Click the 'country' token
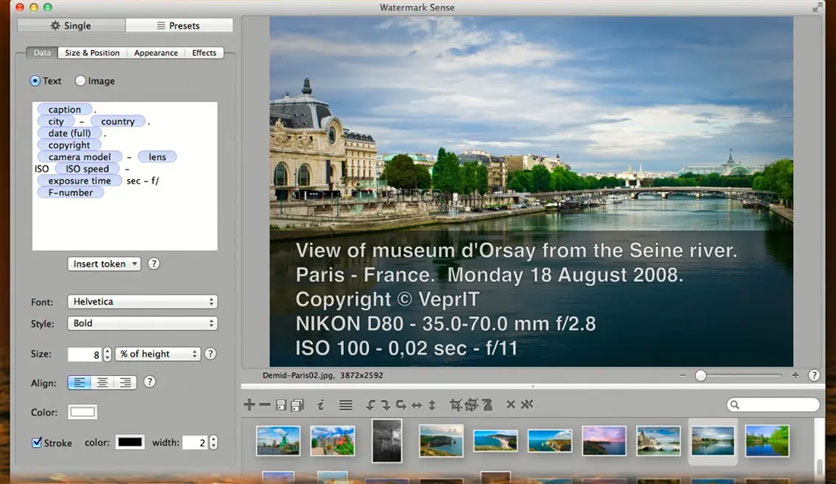836x484 pixels. [118, 122]
